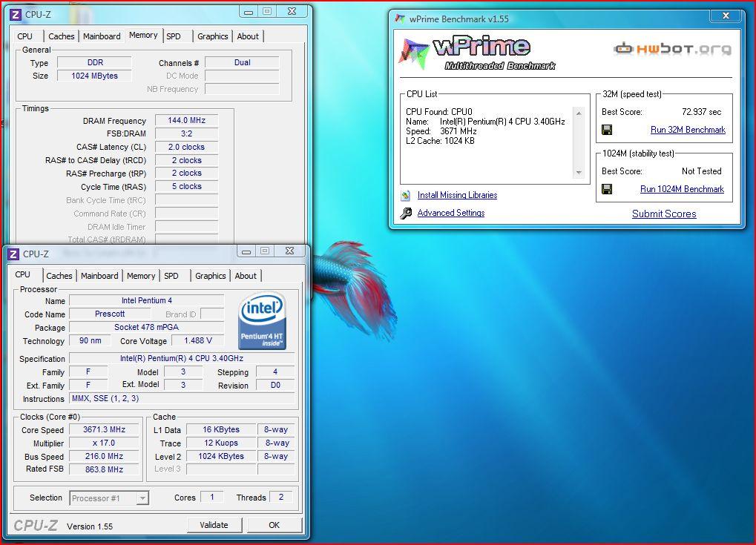Click Level 2 cache value 1024 KBytes
Screen dimensions: 756x545
(x=221, y=456)
